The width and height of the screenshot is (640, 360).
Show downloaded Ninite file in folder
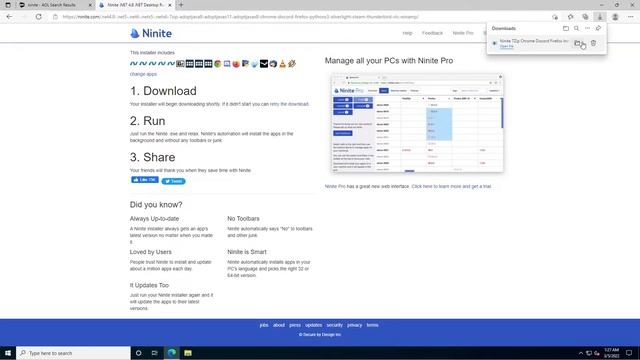pyautogui.click(x=577, y=43)
